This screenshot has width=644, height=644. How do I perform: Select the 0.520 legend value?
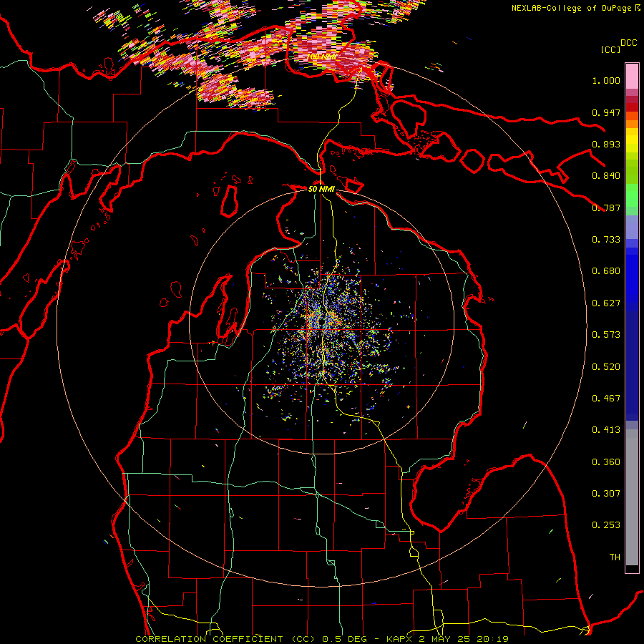pos(606,367)
